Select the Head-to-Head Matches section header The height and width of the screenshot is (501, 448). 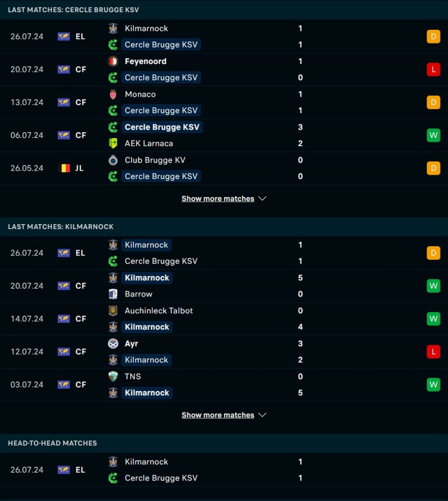click(52, 443)
